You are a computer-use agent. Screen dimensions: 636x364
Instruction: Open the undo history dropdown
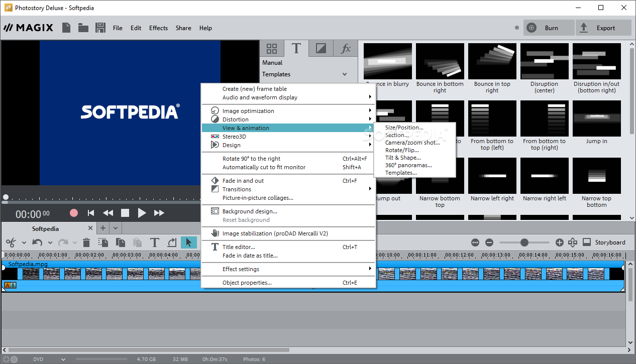pos(50,243)
